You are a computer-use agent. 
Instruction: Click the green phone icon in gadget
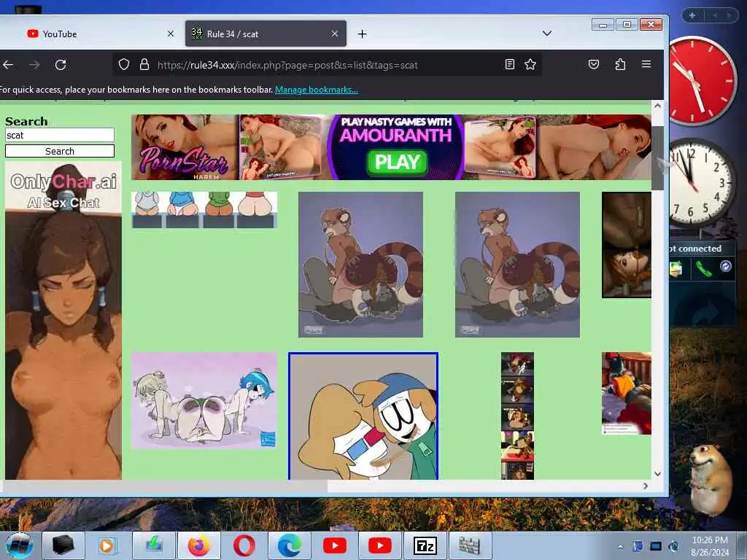coord(703,268)
